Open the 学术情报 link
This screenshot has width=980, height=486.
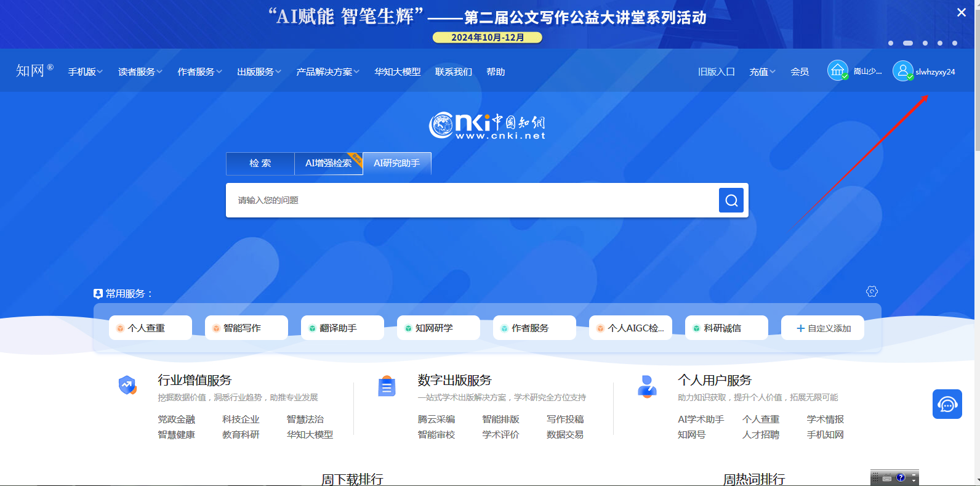click(825, 419)
